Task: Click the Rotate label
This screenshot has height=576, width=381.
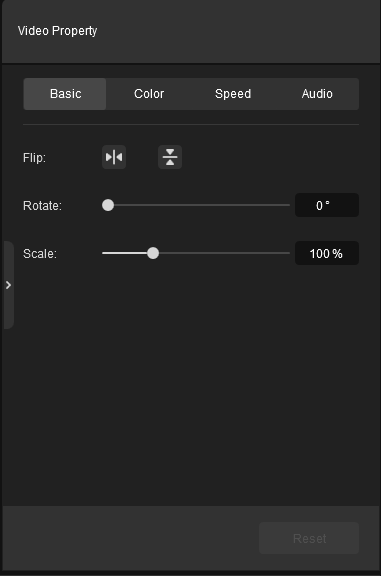Action: click(x=42, y=205)
